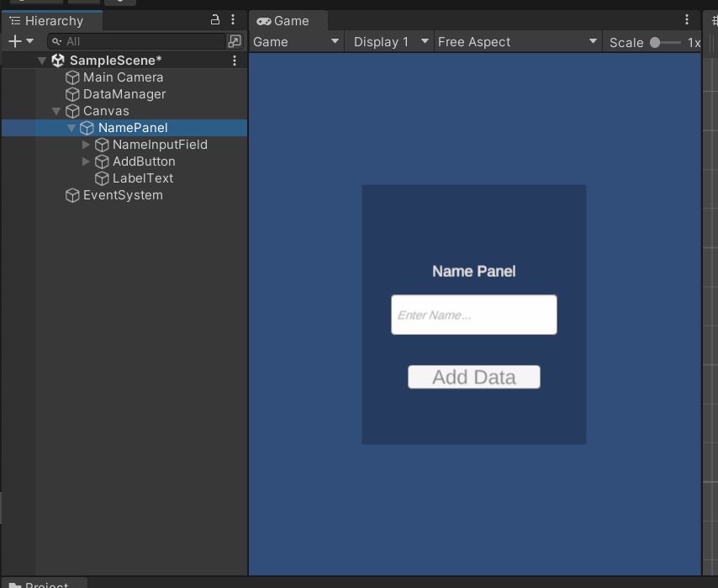718x588 pixels.
Task: Open the SampleScene context menu icon
Action: click(x=235, y=60)
